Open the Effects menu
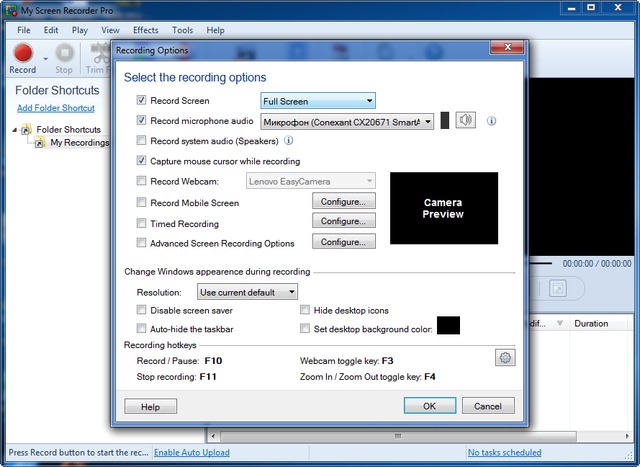 point(145,30)
